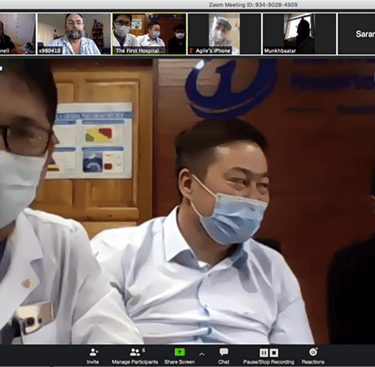Click the 'Pause/Stop Recording' label
Viewport: 375px width, 367px height.
point(269,362)
